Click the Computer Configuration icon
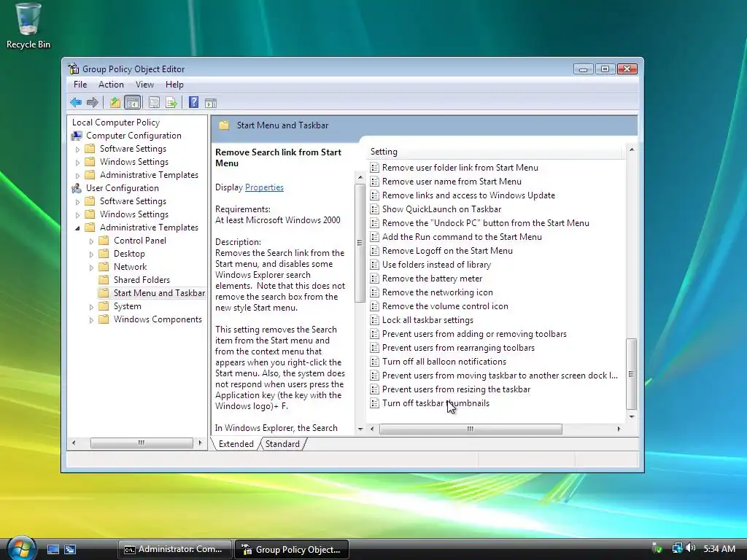This screenshot has width=747, height=560. pos(76,136)
